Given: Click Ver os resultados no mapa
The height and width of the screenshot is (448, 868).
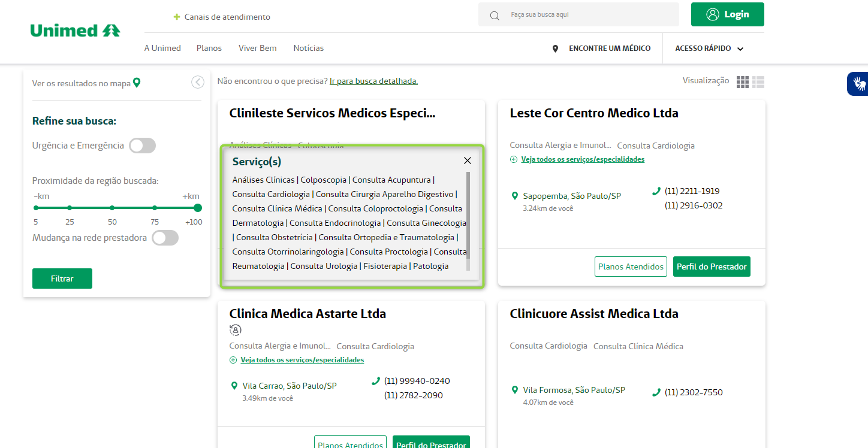Looking at the screenshot, I should 82,83.
